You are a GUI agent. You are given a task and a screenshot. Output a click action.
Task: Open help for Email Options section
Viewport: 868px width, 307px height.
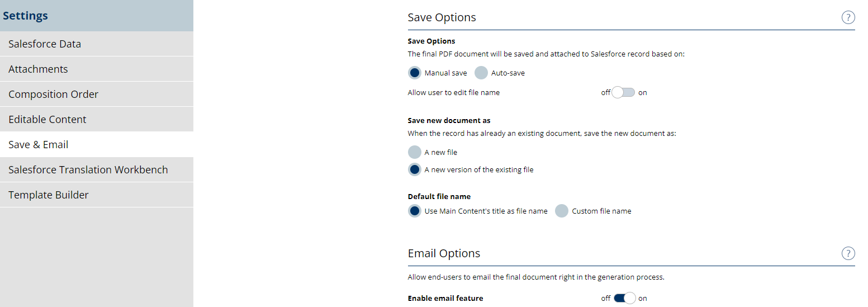848,253
